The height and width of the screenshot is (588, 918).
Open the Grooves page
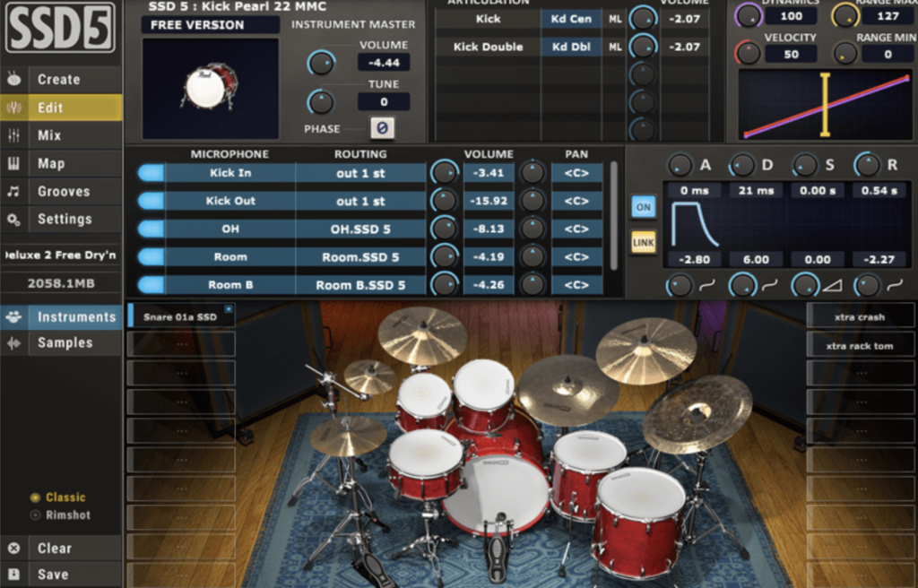pyautogui.click(x=61, y=191)
